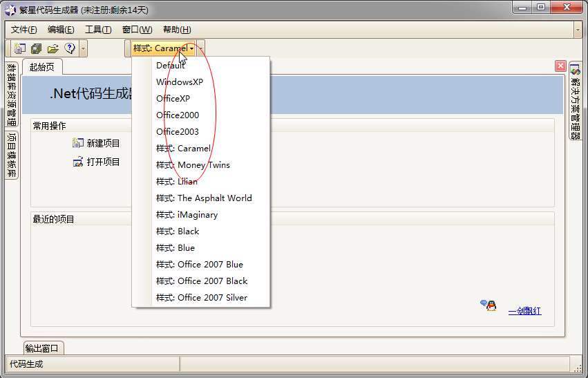Click the app icon in title bar
This screenshot has width=588, height=378.
point(10,10)
